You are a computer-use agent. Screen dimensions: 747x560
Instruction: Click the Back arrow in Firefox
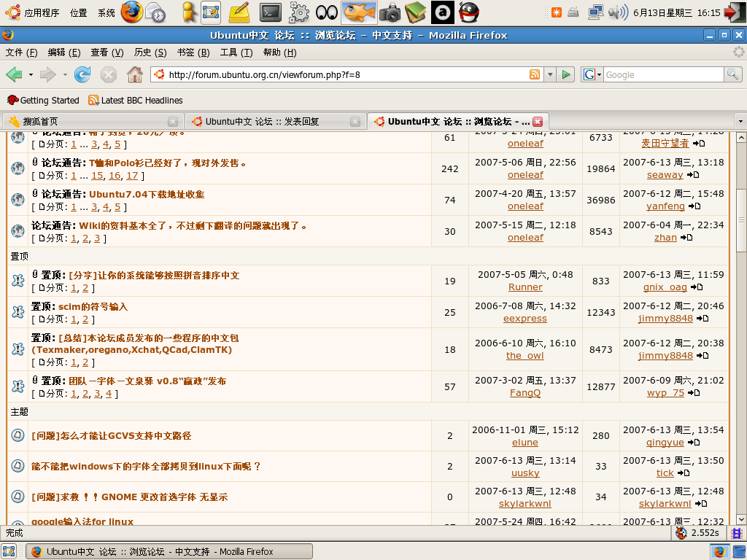coord(15,74)
